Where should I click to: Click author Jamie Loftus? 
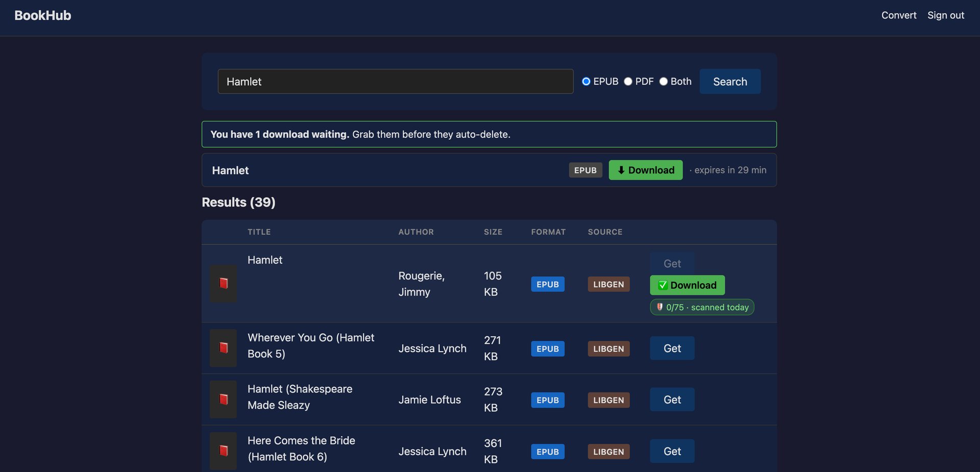[x=429, y=400]
